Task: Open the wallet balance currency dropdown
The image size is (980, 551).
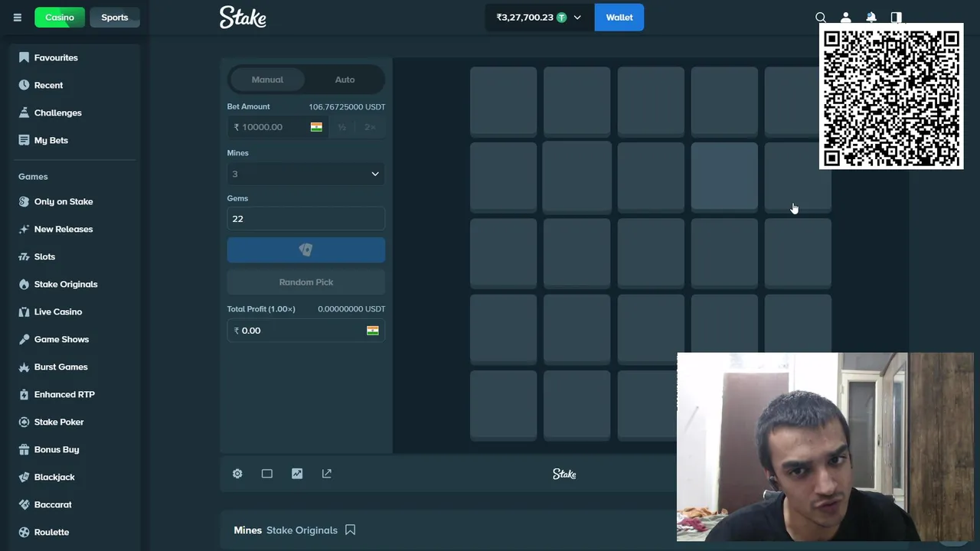Action: click(x=540, y=17)
